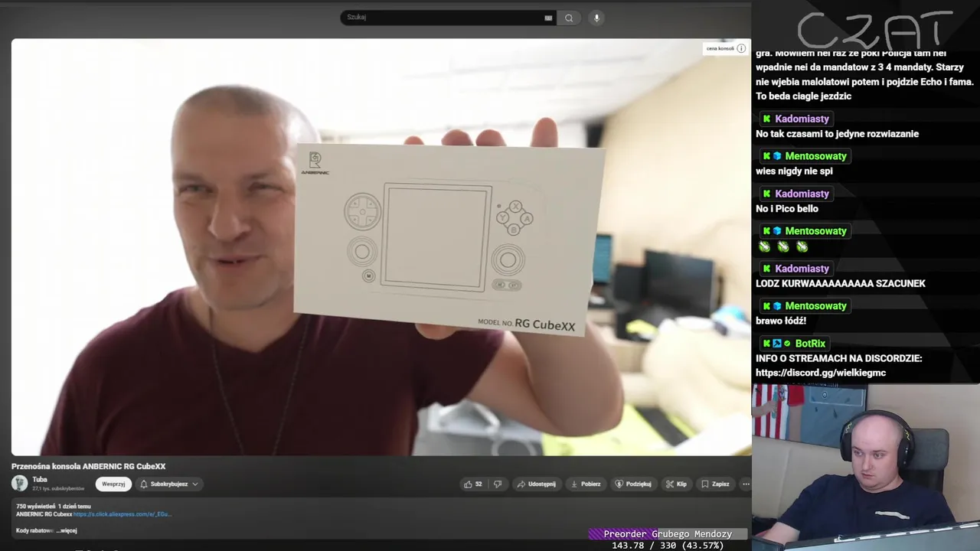
Task: Click the magnifier search button
Action: click(x=569, y=18)
